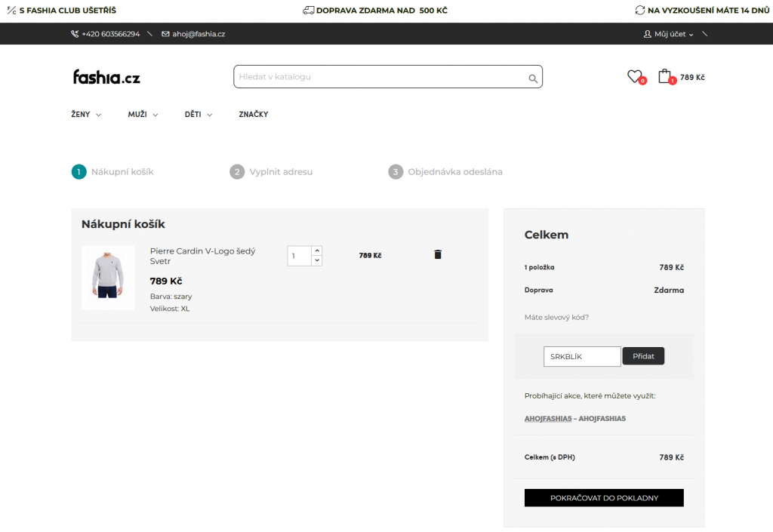Click the user account icon
773x532 pixels.
click(x=647, y=34)
